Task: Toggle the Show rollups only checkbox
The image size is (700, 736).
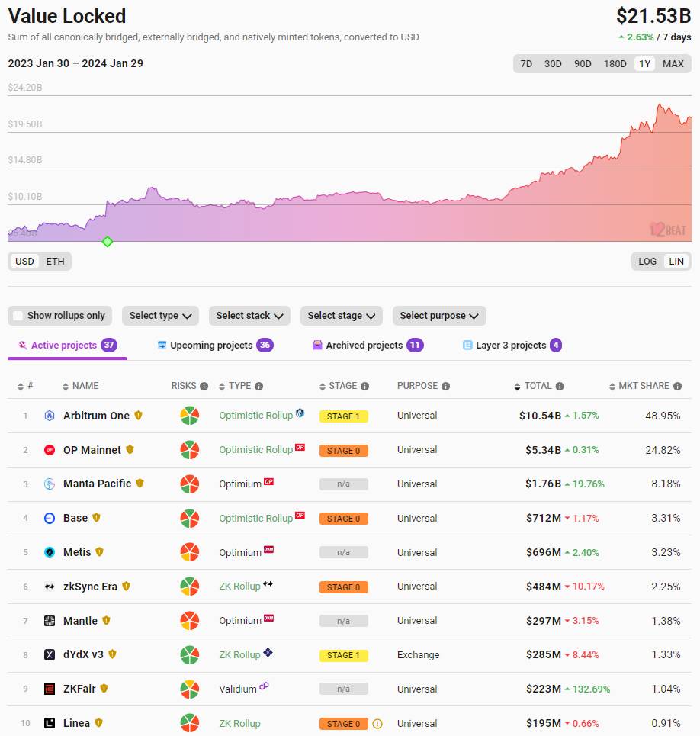Action: pyautogui.click(x=18, y=316)
